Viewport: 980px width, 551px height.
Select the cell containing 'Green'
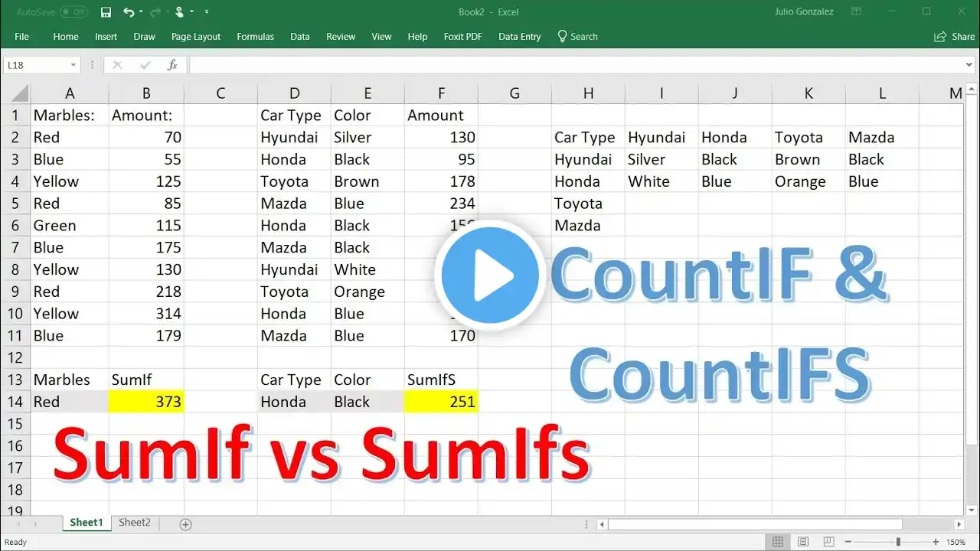[x=70, y=226]
